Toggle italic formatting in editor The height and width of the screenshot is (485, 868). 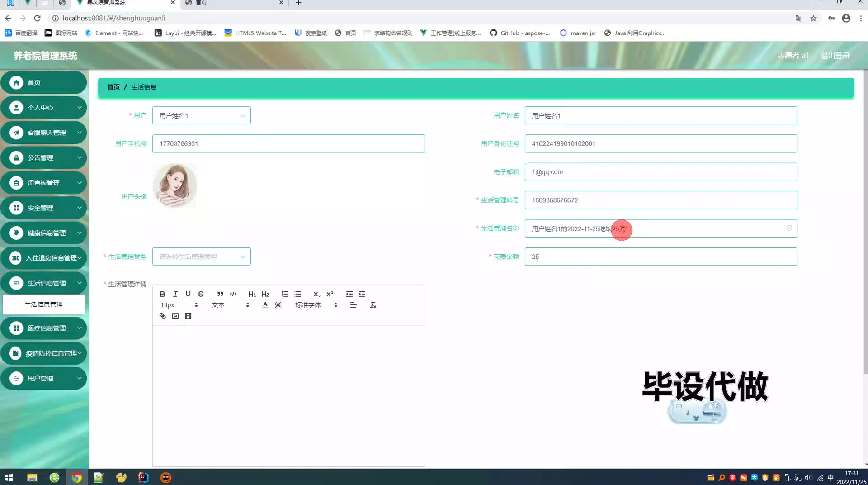[x=175, y=294]
